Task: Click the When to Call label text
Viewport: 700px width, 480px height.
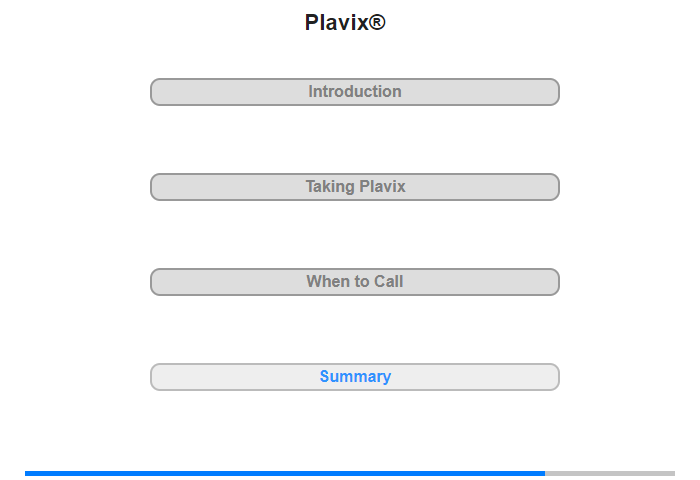Action: [355, 282]
